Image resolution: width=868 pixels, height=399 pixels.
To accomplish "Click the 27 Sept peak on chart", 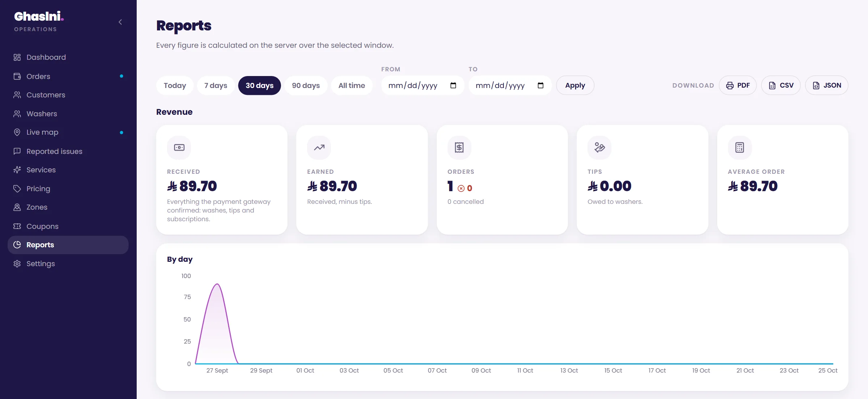I will click(217, 285).
